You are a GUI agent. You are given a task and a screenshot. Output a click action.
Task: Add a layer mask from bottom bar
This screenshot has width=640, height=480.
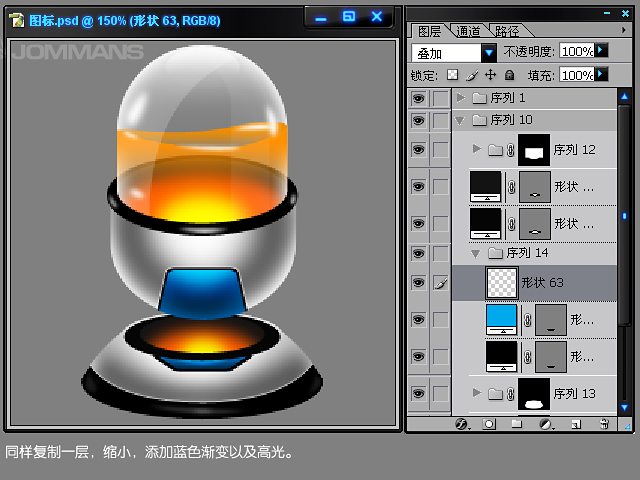(489, 424)
